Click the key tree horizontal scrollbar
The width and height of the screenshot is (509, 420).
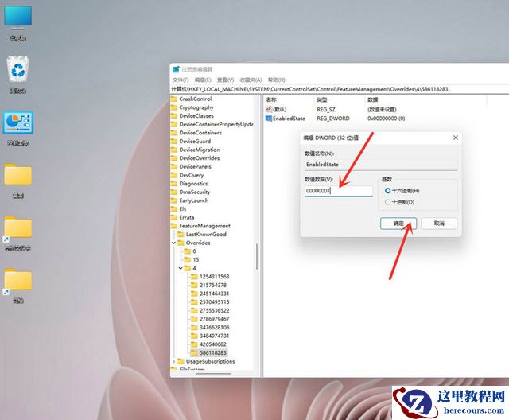coord(213,373)
